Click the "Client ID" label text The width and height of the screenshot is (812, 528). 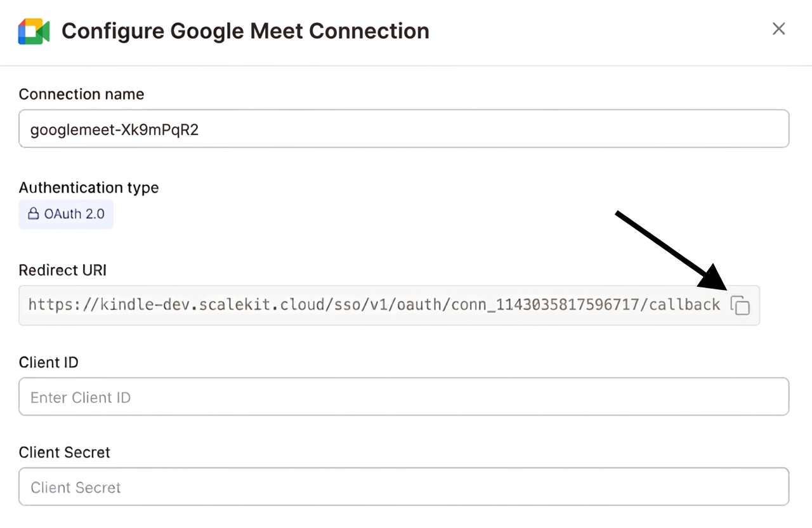pos(48,362)
